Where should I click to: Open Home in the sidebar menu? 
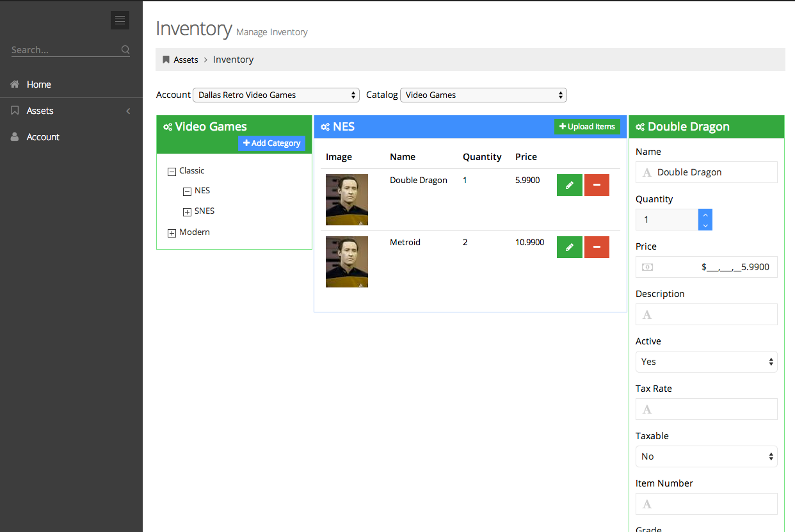(x=38, y=85)
